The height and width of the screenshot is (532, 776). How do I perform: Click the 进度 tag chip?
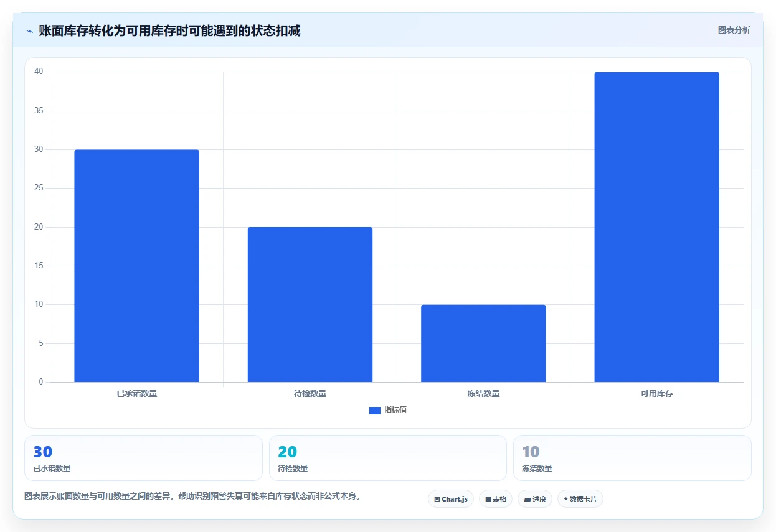click(535, 499)
